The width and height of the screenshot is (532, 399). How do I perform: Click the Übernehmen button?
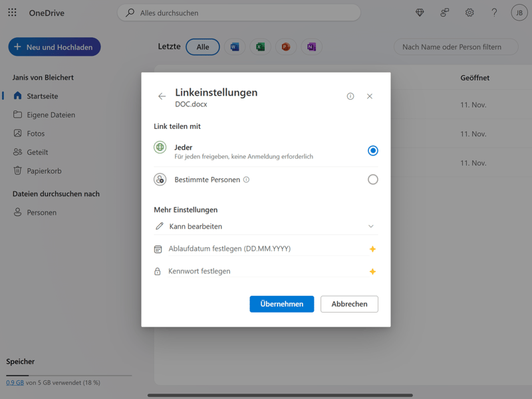point(281,304)
